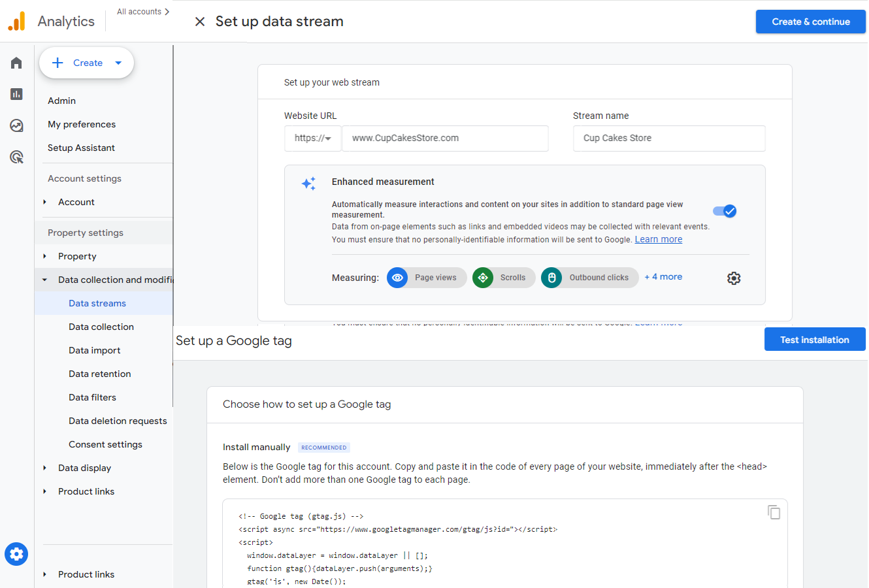Open the Create button dropdown
Viewport: 869px width, 588px height.
(118, 63)
